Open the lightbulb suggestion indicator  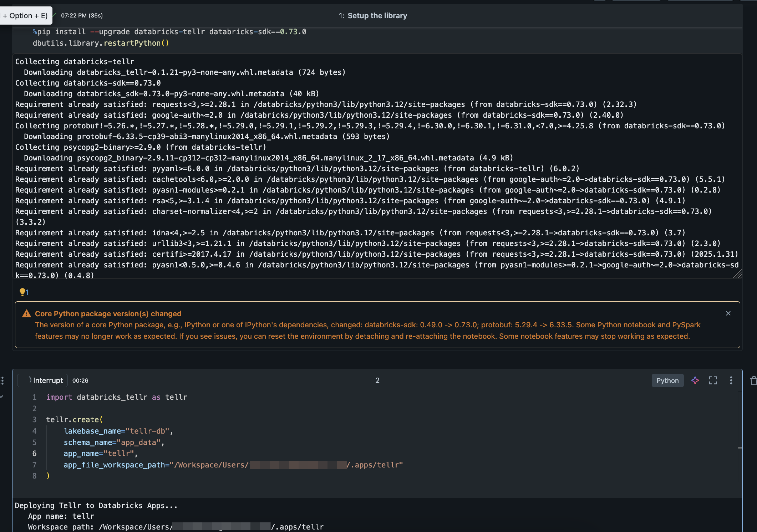[x=24, y=292]
